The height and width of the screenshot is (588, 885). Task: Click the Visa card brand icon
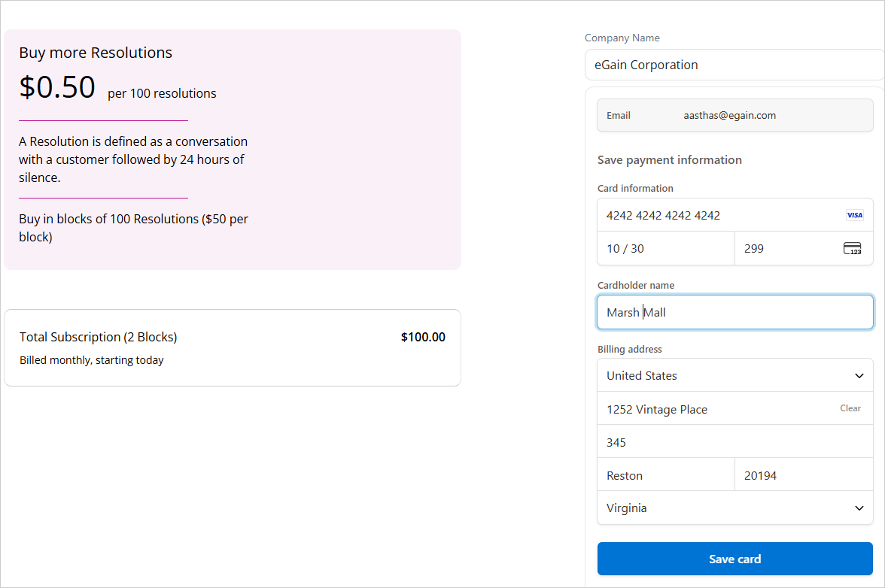click(854, 215)
